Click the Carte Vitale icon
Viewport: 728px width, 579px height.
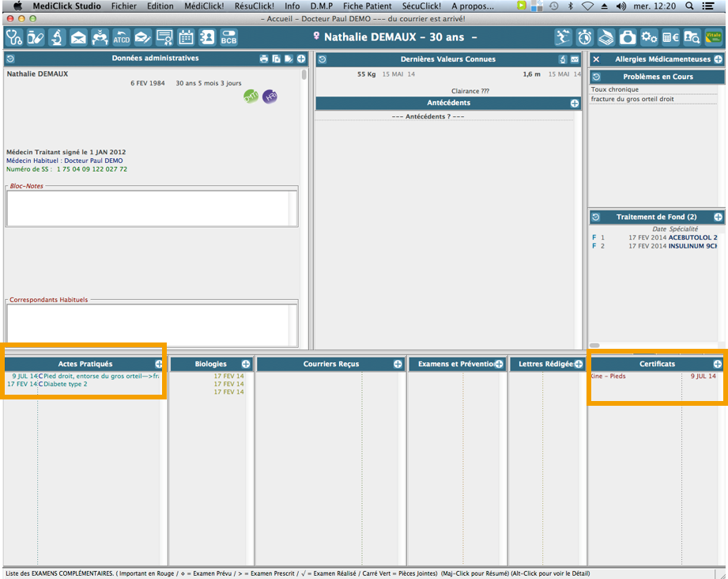[x=713, y=37]
